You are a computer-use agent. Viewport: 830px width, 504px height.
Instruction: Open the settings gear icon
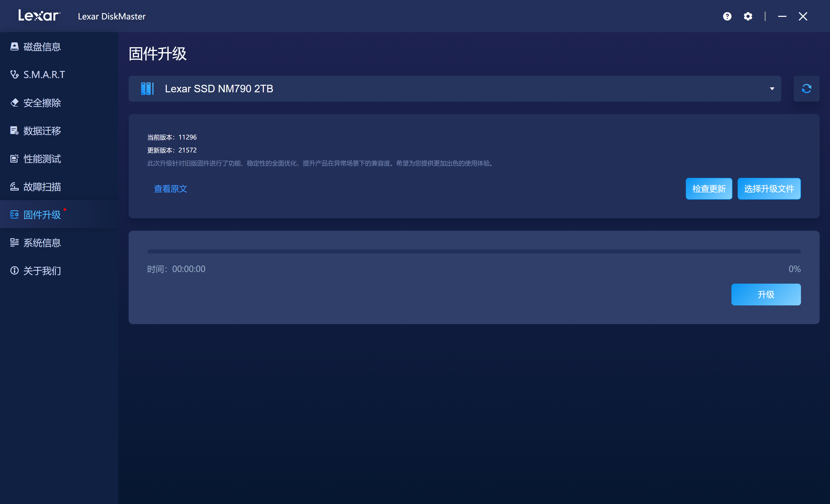tap(748, 16)
